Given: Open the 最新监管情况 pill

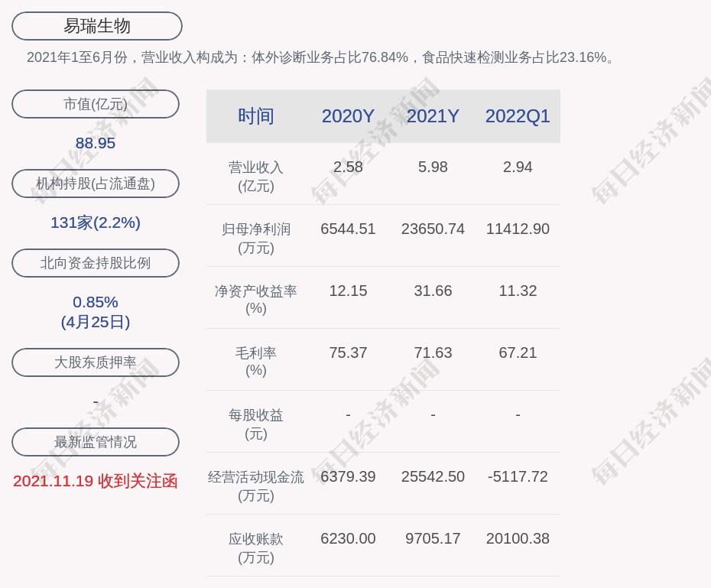Looking at the screenshot, I should tap(96, 441).
